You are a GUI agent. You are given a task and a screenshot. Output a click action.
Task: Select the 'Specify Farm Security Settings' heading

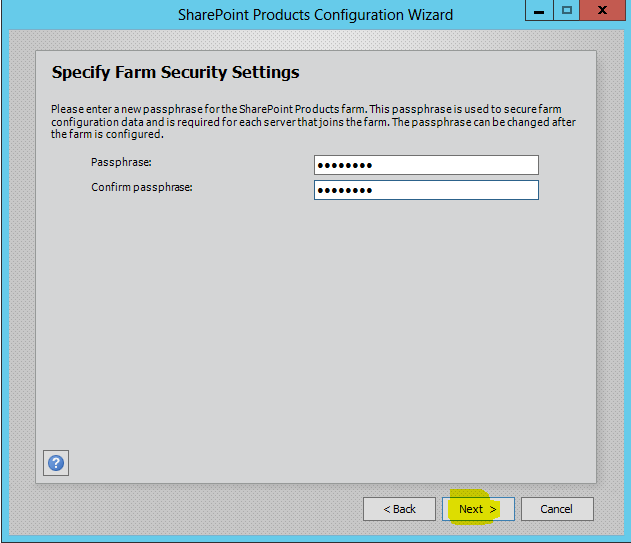(x=175, y=72)
